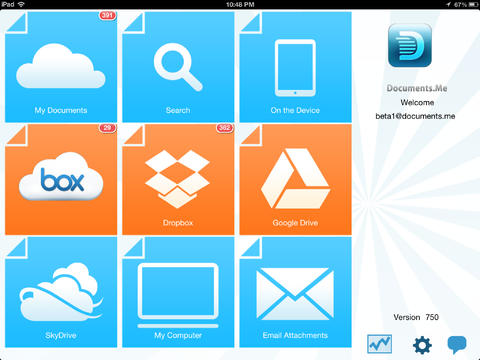This screenshot has width=480, height=360.
Task: Tap the Documents.Me app logo
Action: point(410,45)
